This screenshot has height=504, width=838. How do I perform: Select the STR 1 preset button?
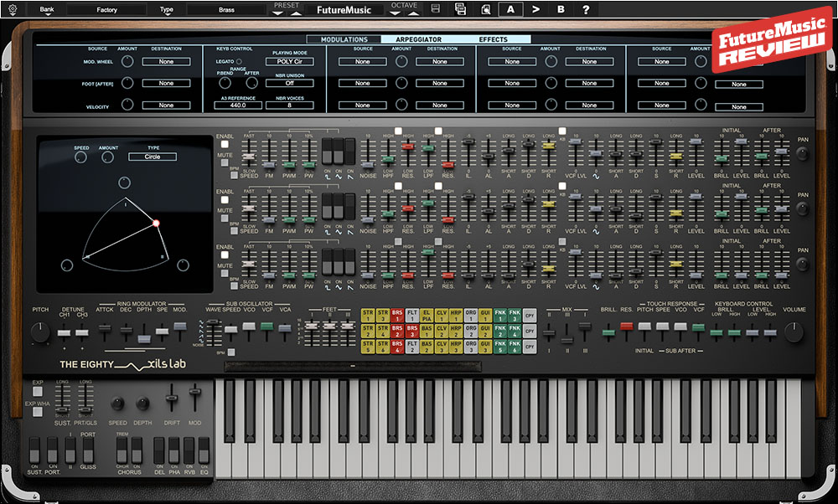click(x=368, y=315)
